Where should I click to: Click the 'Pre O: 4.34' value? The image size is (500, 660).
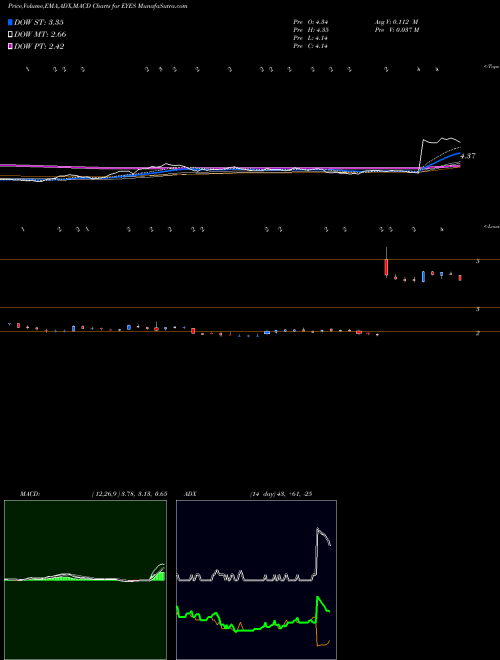click(x=311, y=22)
